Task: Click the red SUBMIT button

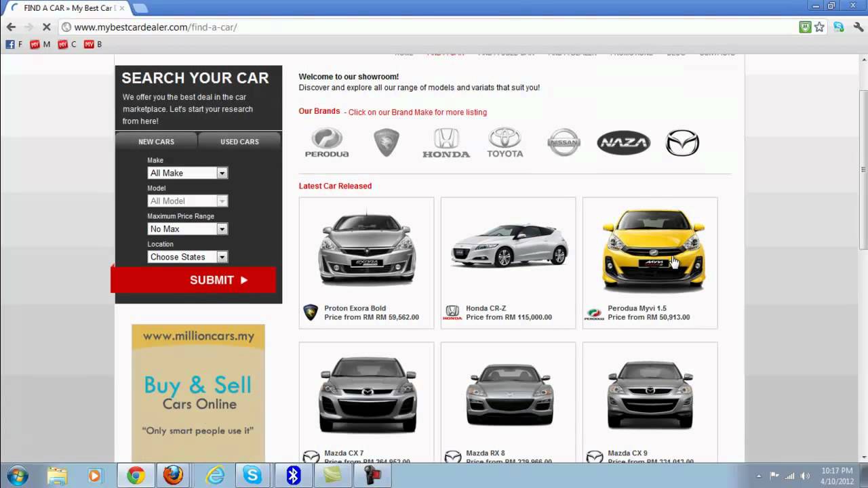Action: coord(193,280)
